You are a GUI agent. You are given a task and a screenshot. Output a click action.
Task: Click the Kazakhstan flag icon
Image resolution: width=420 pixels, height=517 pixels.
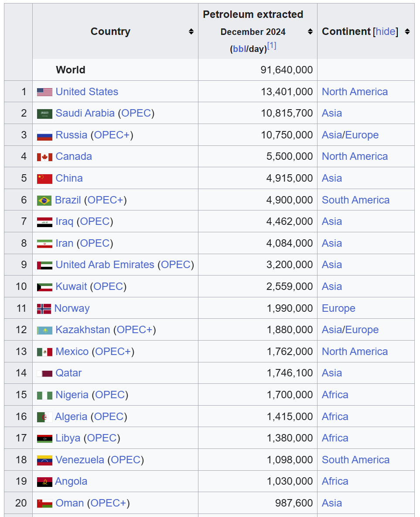(x=44, y=330)
